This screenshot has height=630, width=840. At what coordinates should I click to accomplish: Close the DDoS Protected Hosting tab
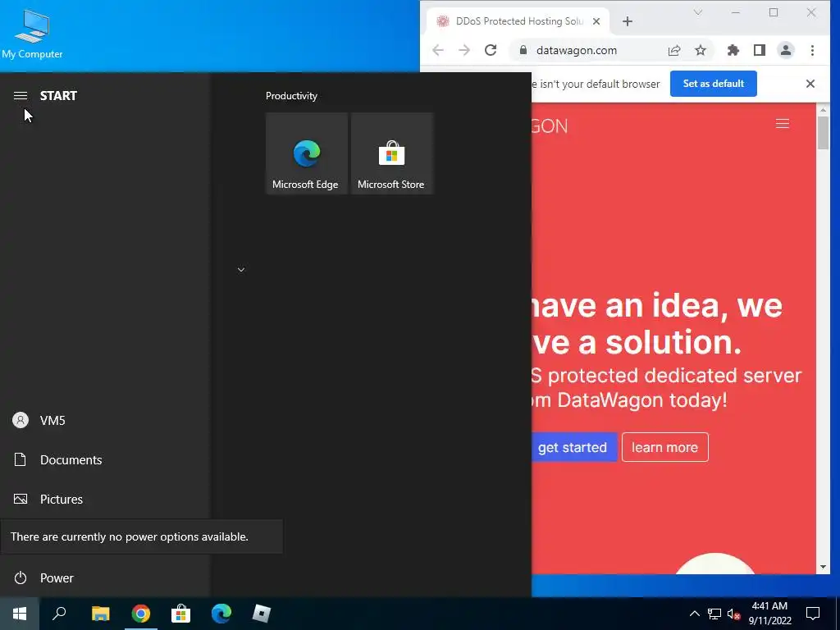pos(596,21)
